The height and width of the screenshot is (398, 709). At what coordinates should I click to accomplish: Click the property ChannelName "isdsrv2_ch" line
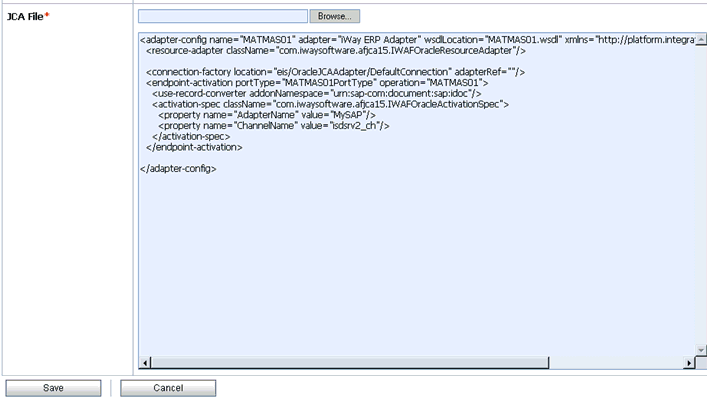pyautogui.click(x=274, y=126)
